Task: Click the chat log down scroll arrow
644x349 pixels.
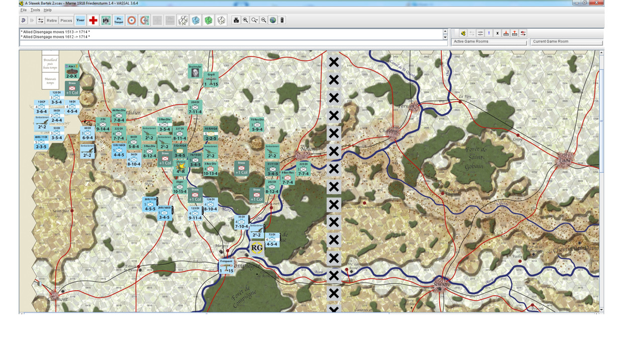Action: (x=445, y=37)
